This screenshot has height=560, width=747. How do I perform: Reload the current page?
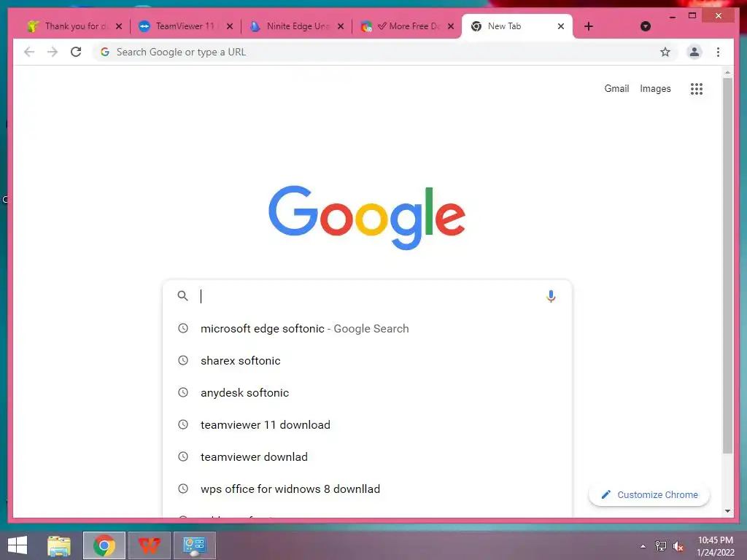[76, 52]
